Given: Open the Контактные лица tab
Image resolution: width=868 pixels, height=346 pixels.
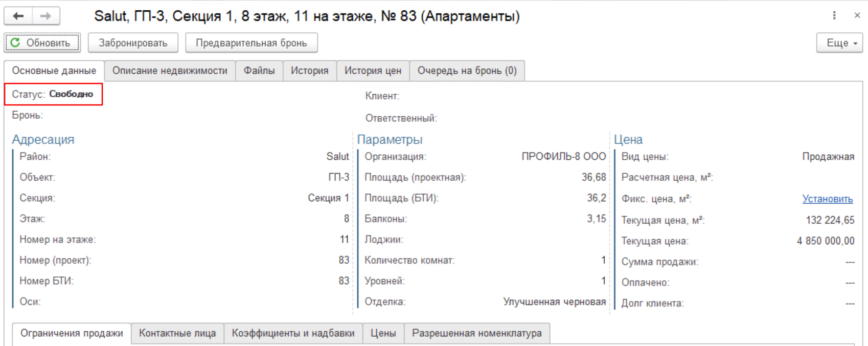Looking at the screenshot, I should (x=177, y=333).
